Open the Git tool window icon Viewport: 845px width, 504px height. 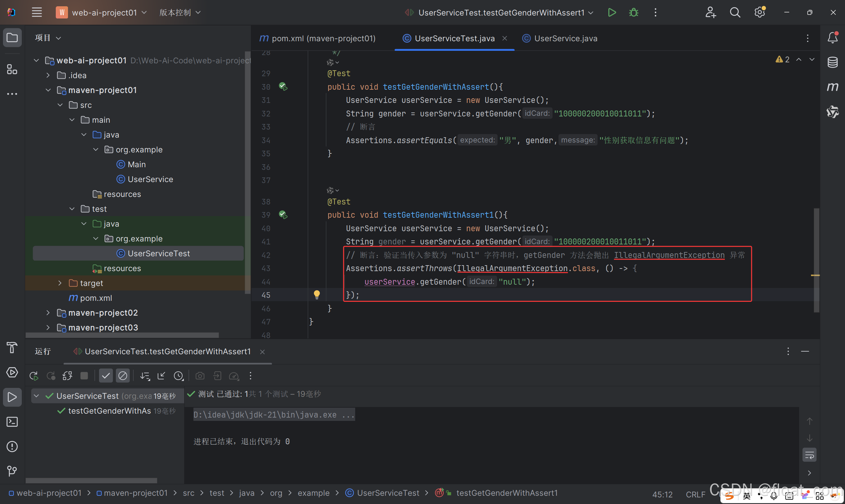coord(12,471)
